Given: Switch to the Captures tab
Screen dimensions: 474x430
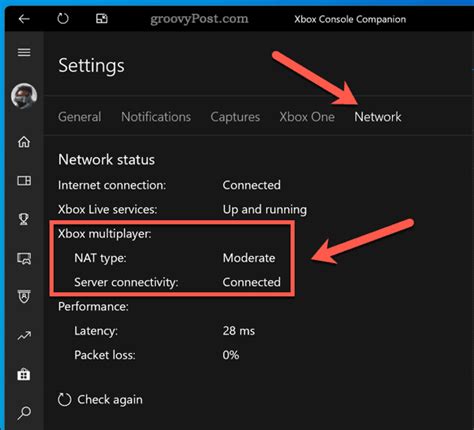Looking at the screenshot, I should (235, 117).
